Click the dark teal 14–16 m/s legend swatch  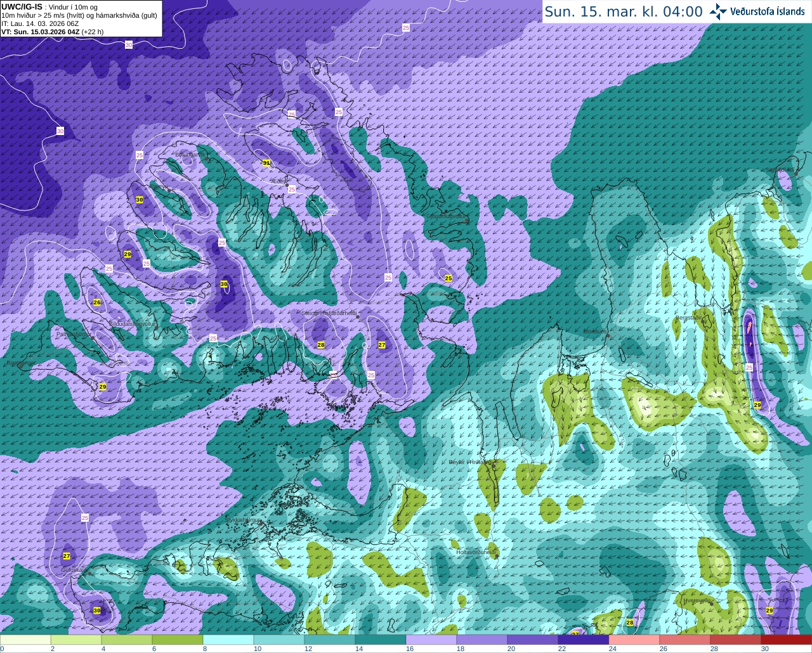[381, 640]
